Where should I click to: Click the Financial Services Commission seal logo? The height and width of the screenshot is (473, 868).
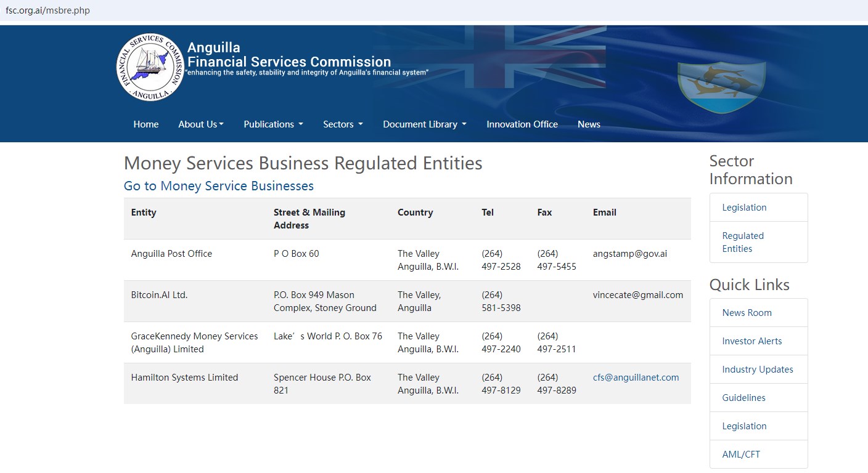(150, 67)
